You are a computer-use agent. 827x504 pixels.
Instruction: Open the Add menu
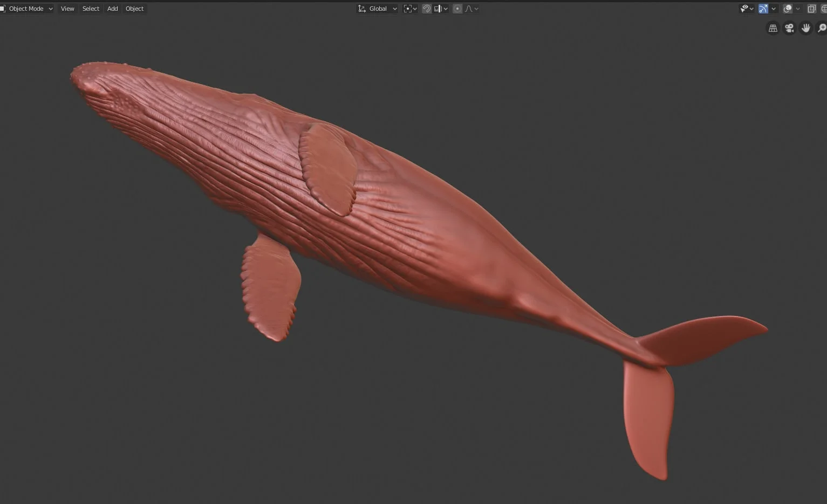click(112, 8)
